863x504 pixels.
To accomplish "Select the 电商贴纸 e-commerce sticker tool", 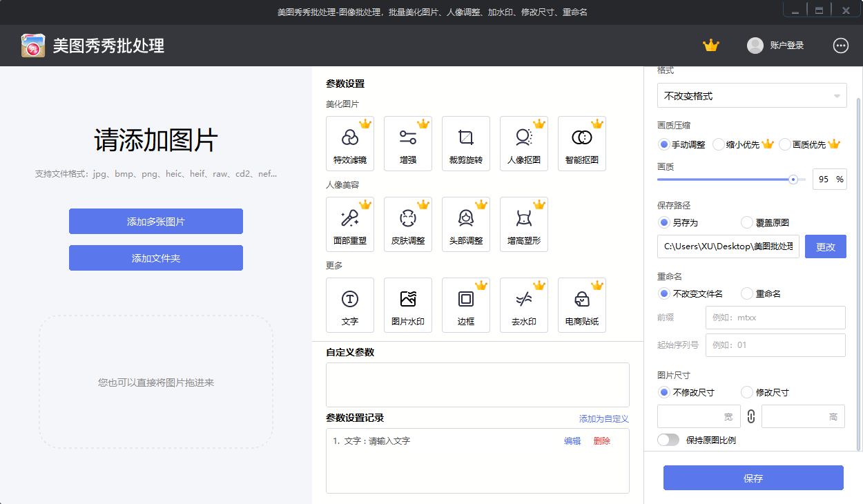I will (x=582, y=304).
